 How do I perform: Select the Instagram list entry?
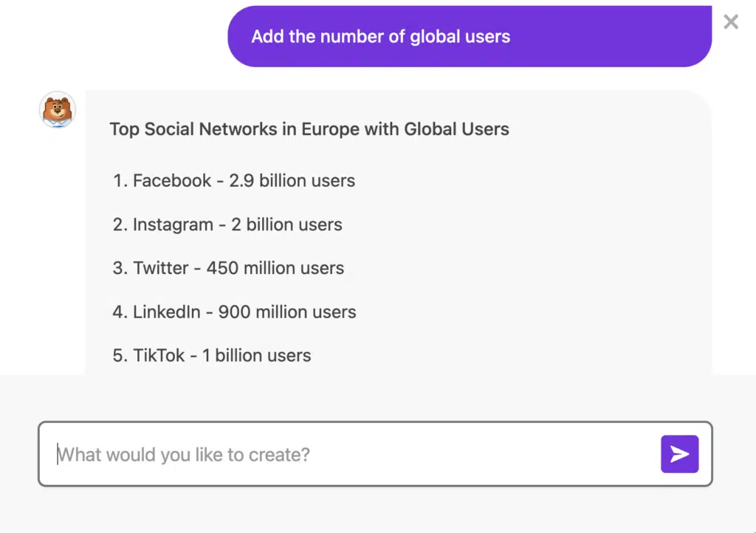click(x=227, y=224)
